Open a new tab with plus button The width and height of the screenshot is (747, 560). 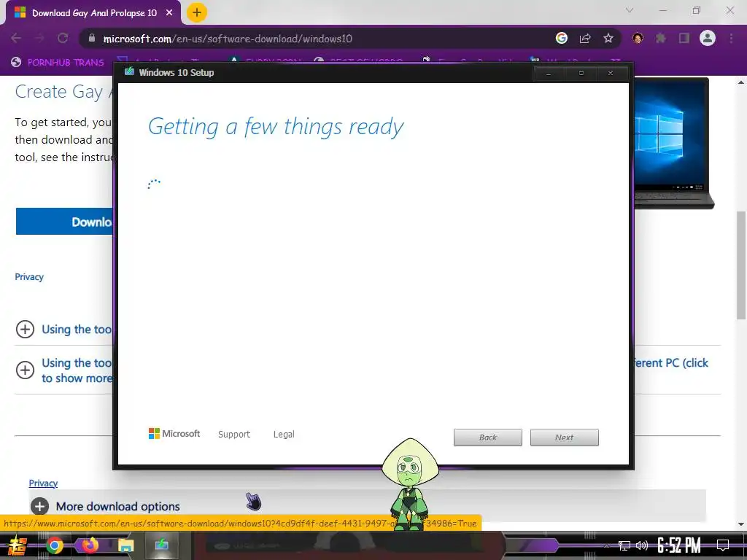click(x=197, y=12)
